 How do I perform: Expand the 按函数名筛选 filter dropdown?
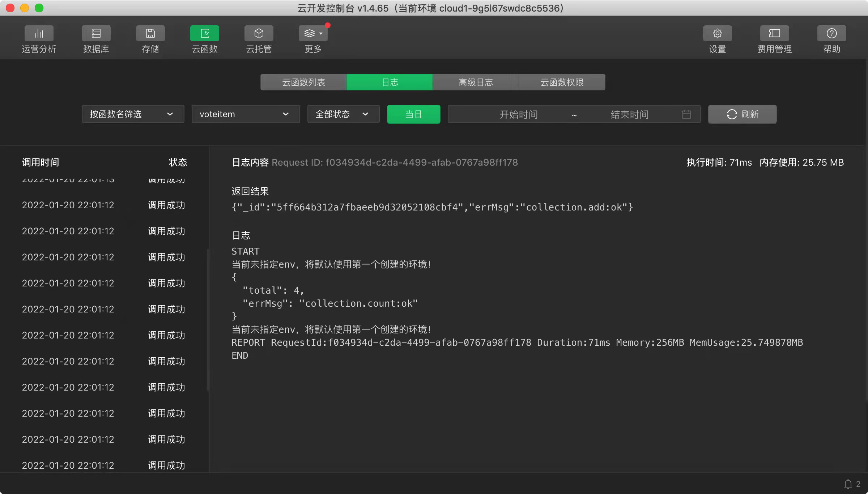click(133, 114)
